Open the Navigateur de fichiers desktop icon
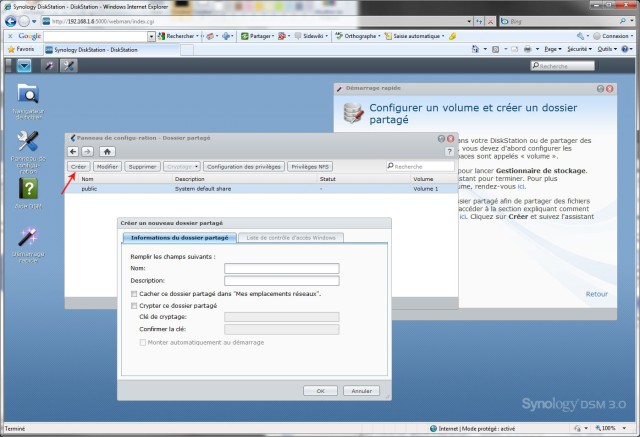 pyautogui.click(x=28, y=94)
